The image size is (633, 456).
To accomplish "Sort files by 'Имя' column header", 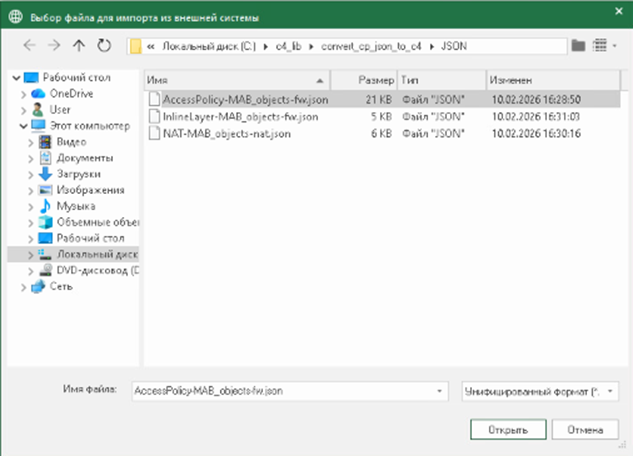I will tap(237, 80).
